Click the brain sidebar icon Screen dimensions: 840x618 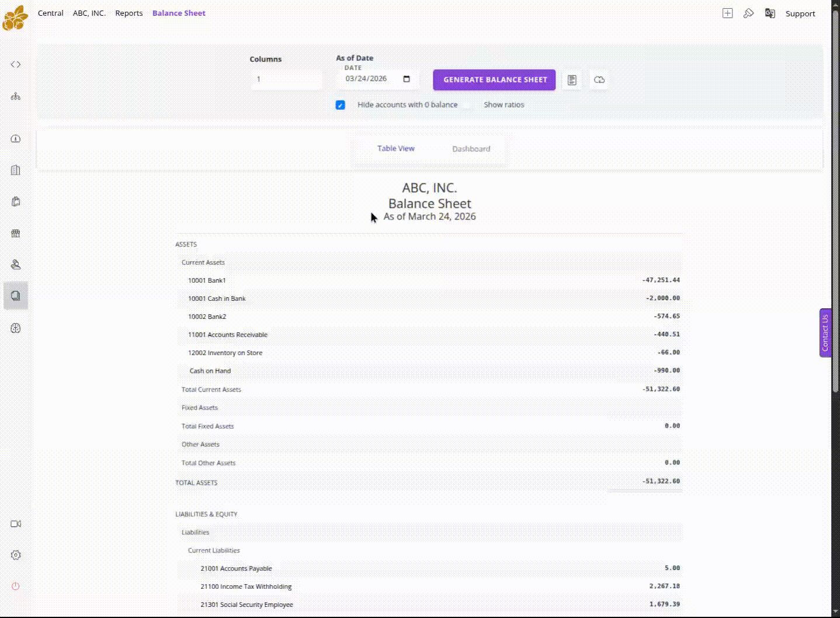tap(15, 328)
